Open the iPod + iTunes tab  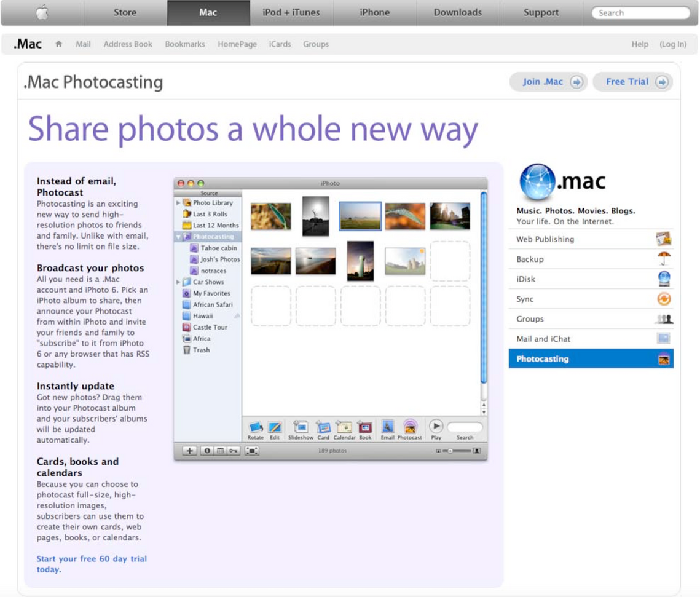(291, 12)
